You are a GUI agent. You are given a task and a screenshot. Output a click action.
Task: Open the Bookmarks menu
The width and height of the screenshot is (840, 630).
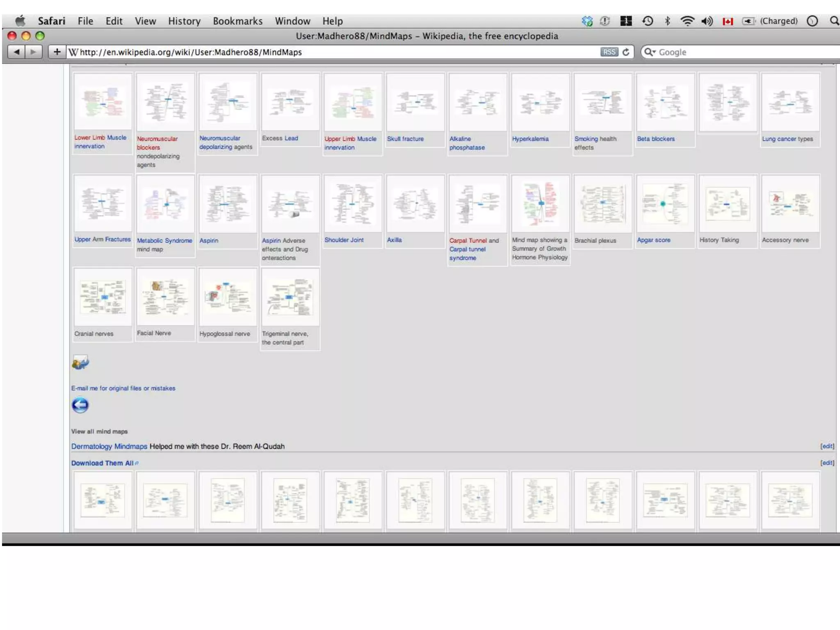coord(237,21)
